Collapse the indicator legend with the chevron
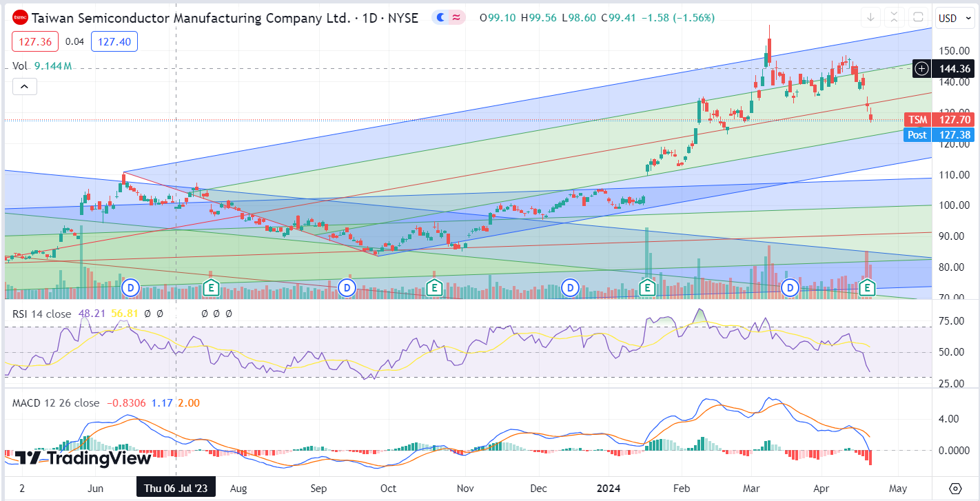 pos(24,87)
